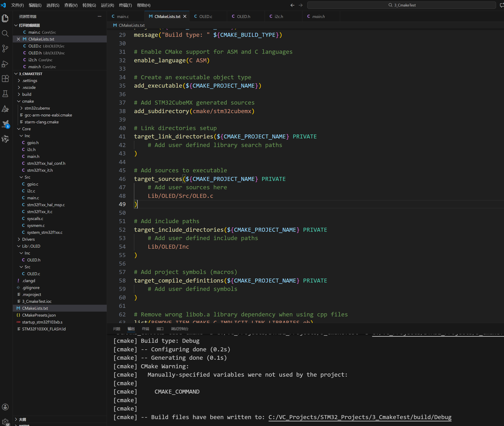Expand the .settings folder
This screenshot has height=426, width=504.
(x=19, y=81)
